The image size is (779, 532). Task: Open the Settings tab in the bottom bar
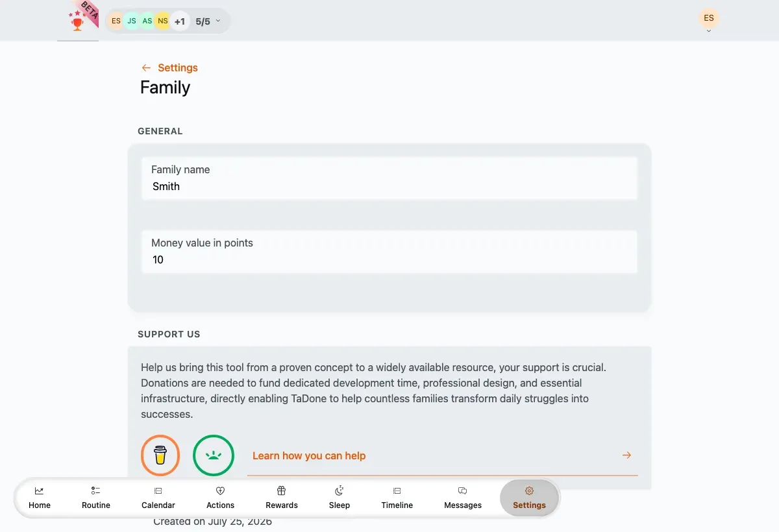point(529,498)
